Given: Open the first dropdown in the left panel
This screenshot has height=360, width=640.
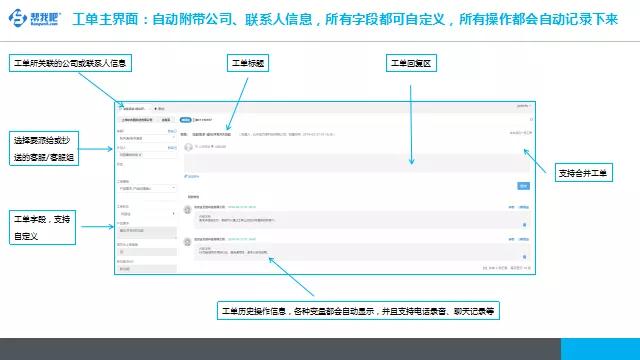Looking at the screenshot, I should pyautogui.click(x=147, y=138).
